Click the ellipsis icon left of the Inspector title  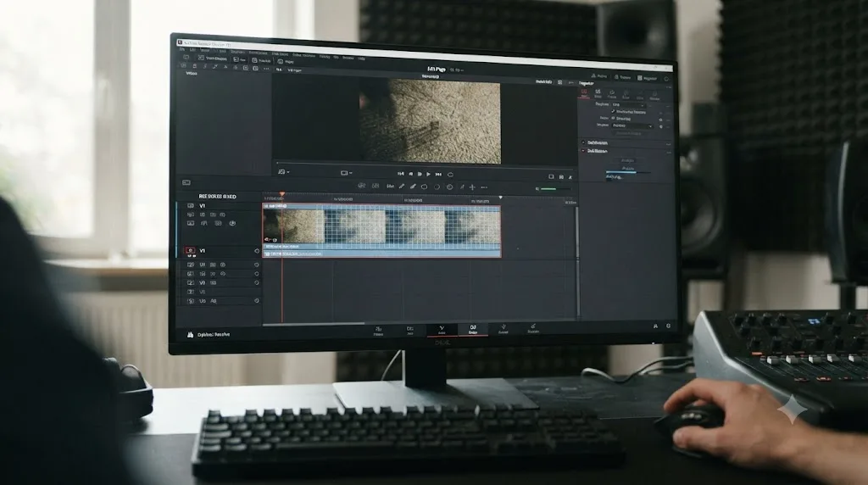570,82
